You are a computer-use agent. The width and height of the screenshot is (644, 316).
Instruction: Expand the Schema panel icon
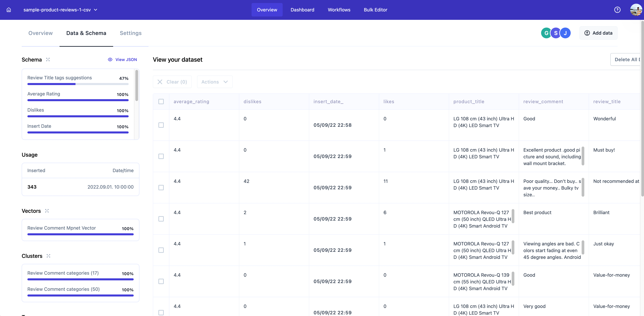point(48,60)
